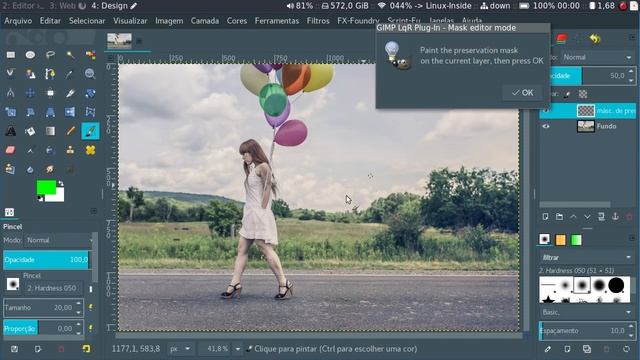
Task: Confirm the LqR mask dialog with OK
Action: coord(522,93)
